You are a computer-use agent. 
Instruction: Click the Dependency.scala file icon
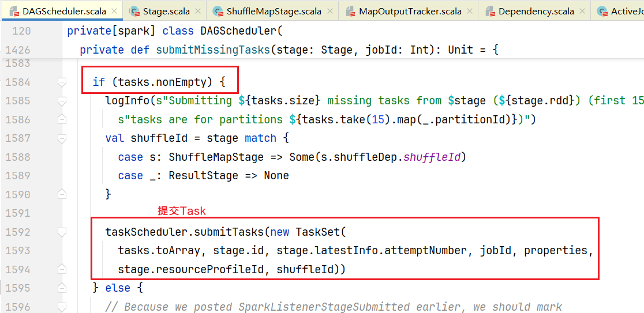tap(489, 12)
